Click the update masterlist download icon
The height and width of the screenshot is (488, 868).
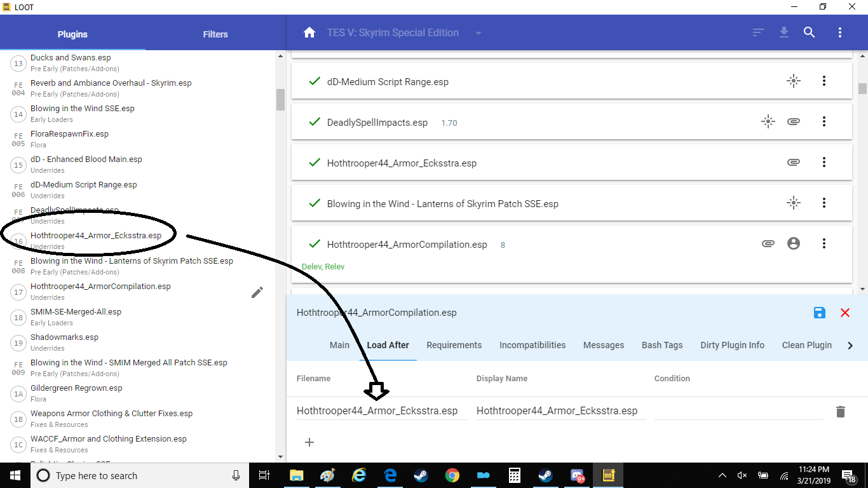coord(784,32)
